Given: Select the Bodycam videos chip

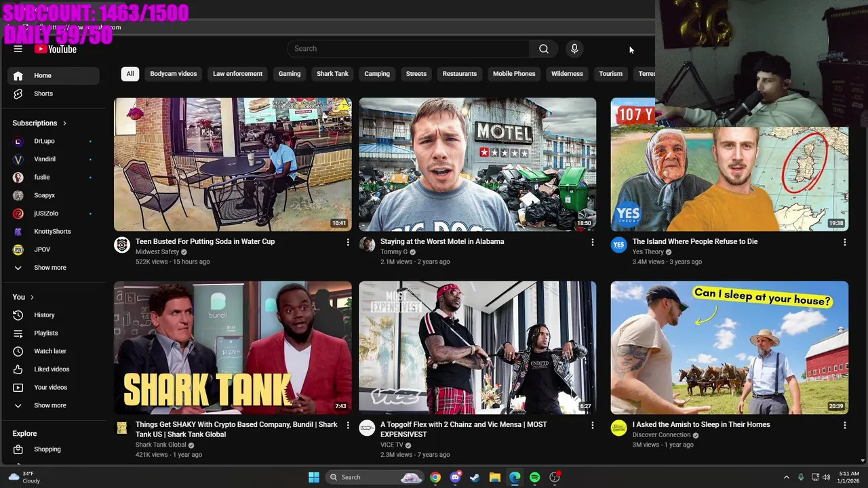Looking at the screenshot, I should tap(174, 74).
